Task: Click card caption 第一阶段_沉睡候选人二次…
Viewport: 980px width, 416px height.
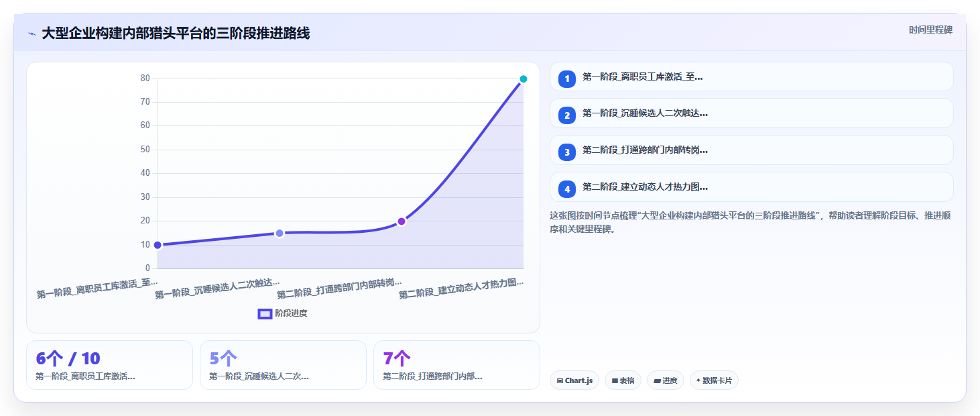Action: [259, 376]
